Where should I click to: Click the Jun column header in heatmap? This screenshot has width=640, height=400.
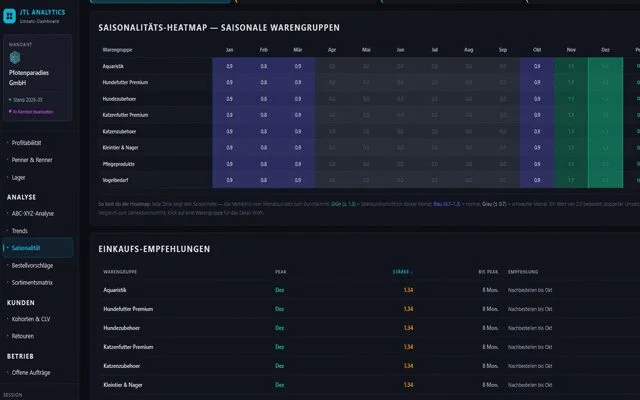pos(400,50)
